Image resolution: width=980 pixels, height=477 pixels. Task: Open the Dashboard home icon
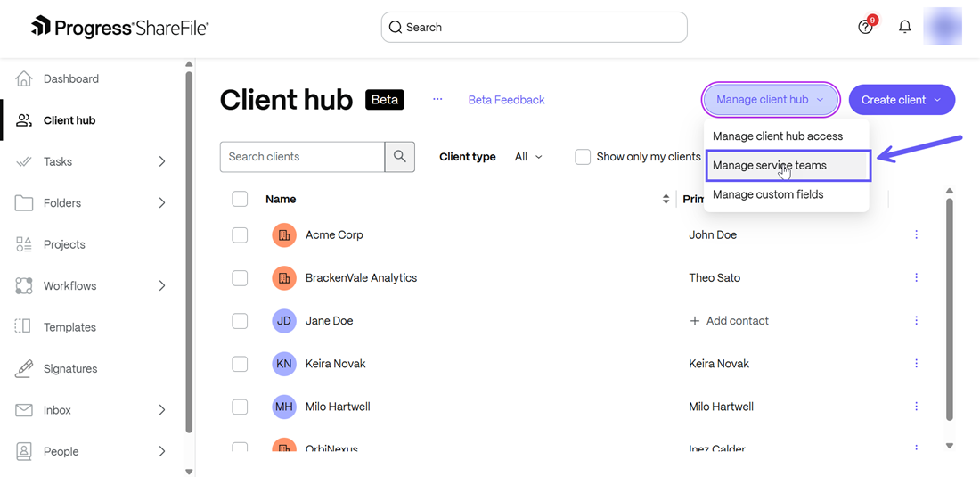coord(24,78)
